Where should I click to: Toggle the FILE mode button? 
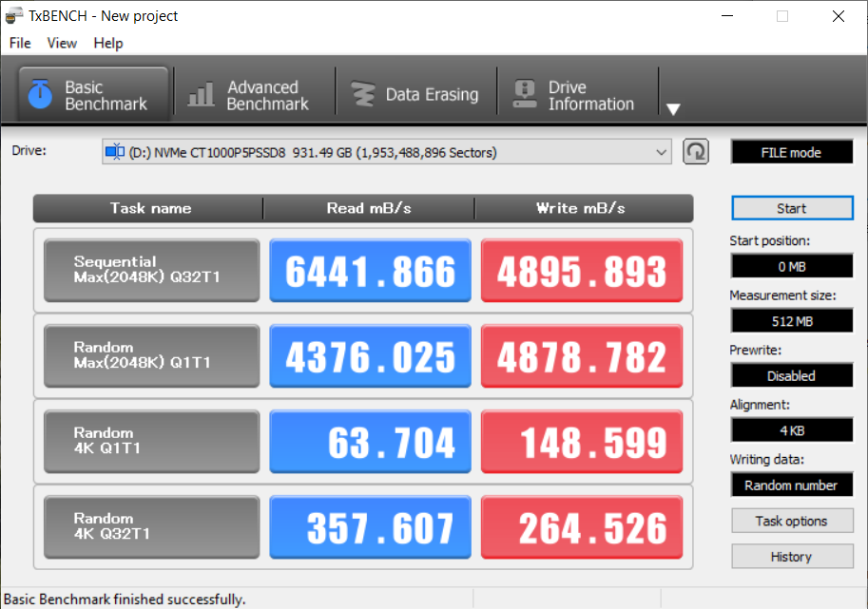click(x=791, y=152)
